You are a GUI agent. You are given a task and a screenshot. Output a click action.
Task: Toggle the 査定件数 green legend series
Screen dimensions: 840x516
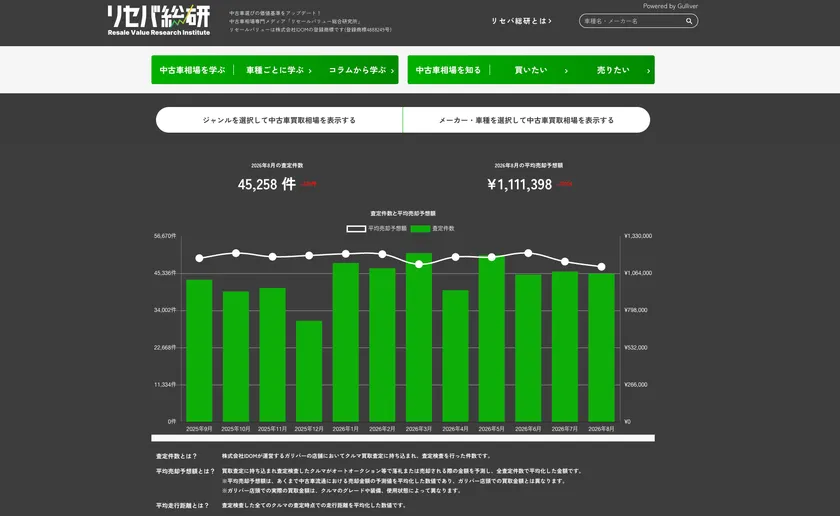coord(433,229)
